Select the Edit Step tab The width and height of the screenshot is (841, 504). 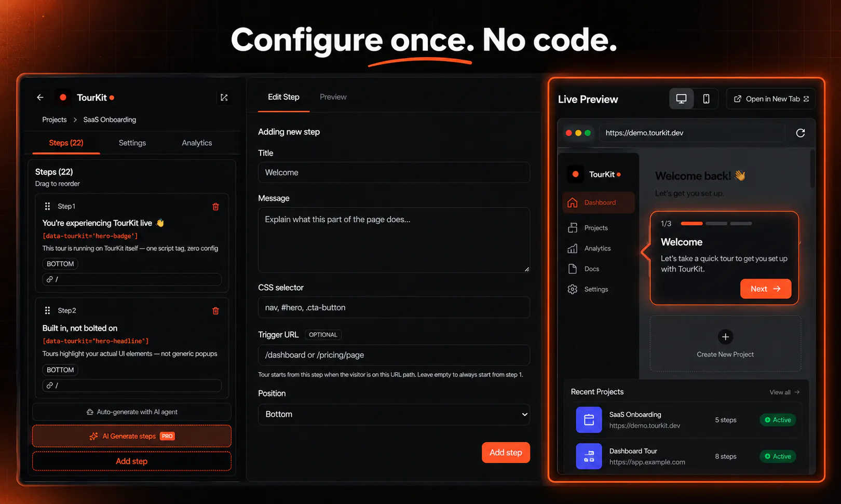tap(283, 97)
